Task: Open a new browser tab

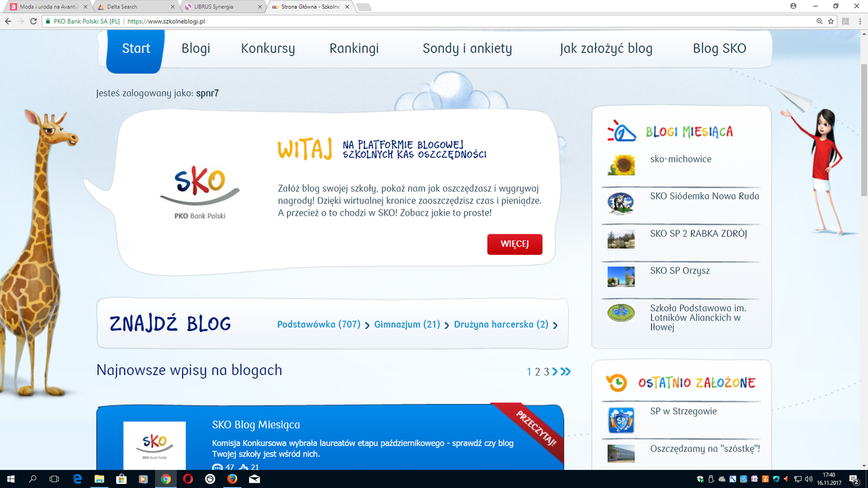Action: (x=364, y=7)
